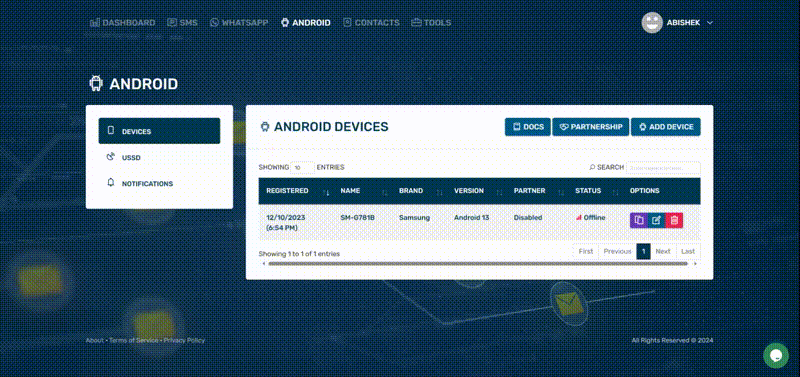Open the WhatsApp nav item

(x=239, y=23)
